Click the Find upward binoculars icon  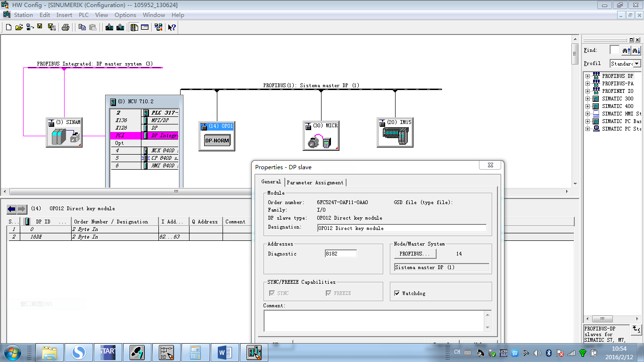pyautogui.click(x=627, y=50)
